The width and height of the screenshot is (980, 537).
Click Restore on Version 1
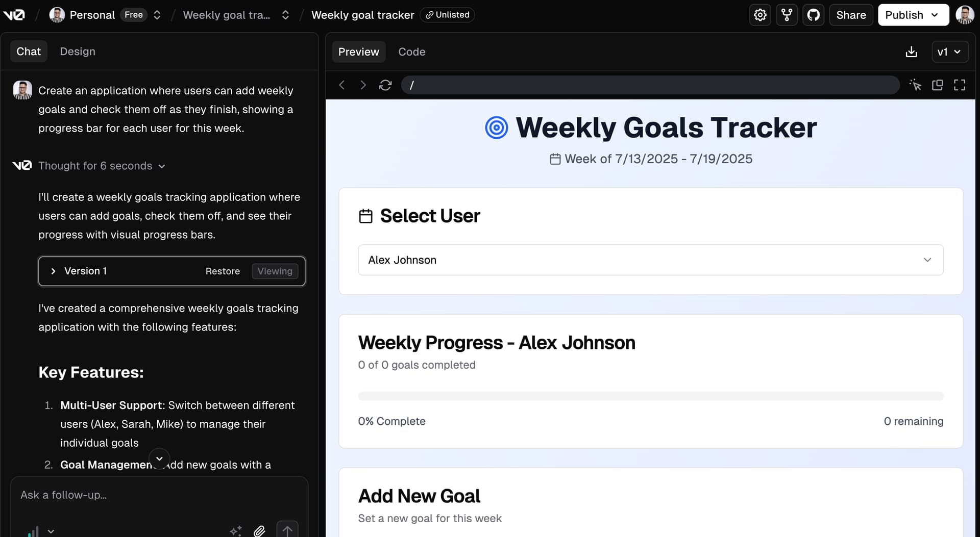(x=223, y=271)
